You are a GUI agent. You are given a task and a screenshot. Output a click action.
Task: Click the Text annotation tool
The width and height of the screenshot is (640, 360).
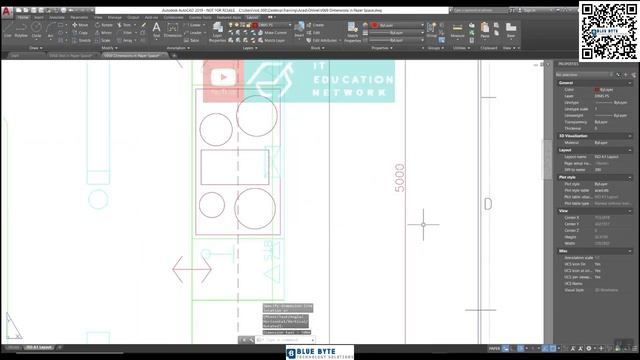point(156,31)
